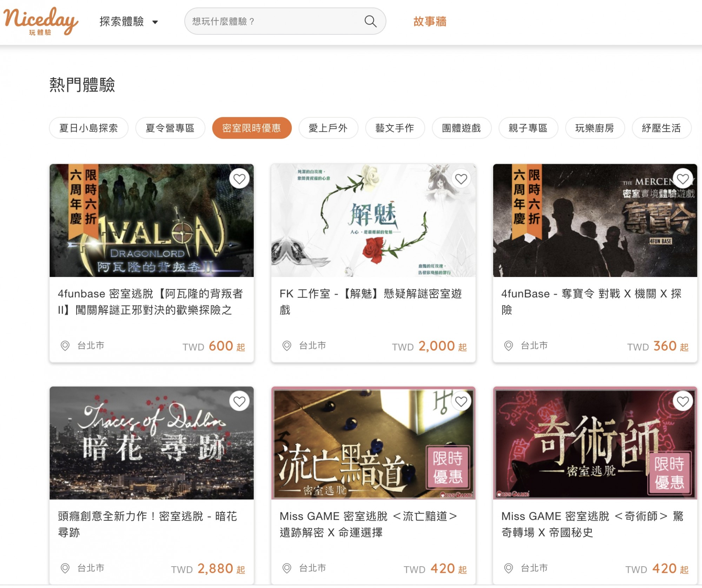Open the 故事牆 link
The height and width of the screenshot is (588, 702).
(x=430, y=21)
